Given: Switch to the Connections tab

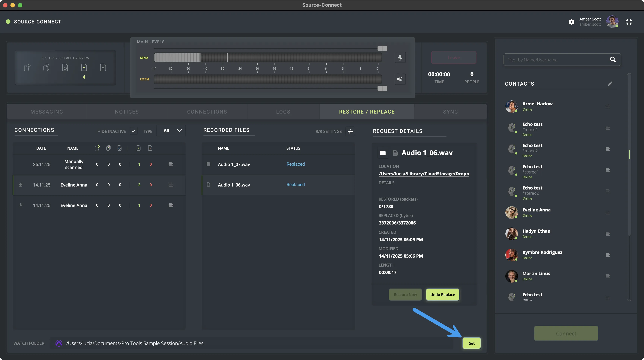Looking at the screenshot, I should coord(207,112).
